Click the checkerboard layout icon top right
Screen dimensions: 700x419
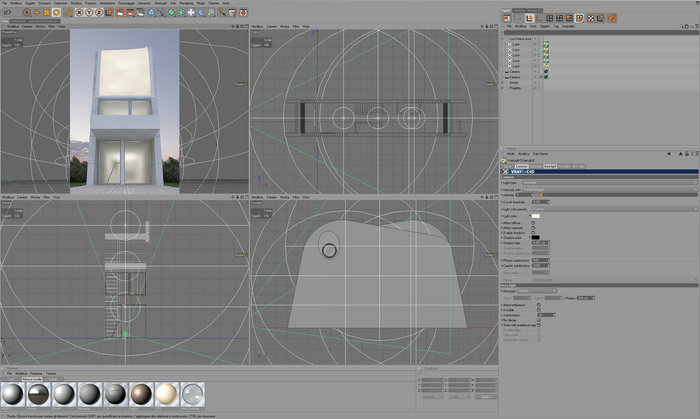(x=591, y=18)
